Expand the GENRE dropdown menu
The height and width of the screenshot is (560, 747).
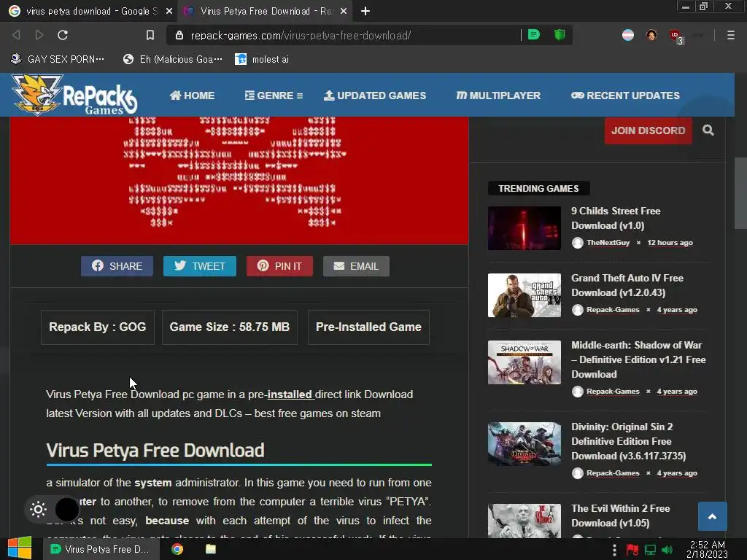(274, 96)
